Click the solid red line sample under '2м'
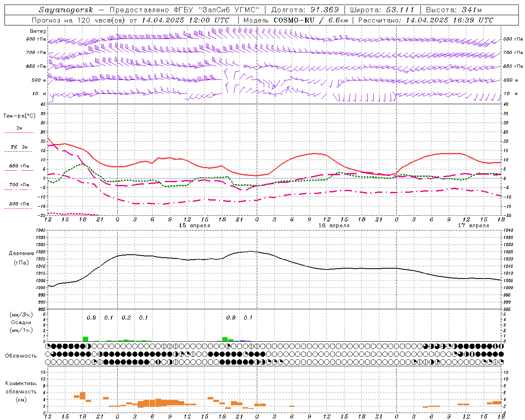The width and height of the screenshot is (525, 420). [19, 132]
